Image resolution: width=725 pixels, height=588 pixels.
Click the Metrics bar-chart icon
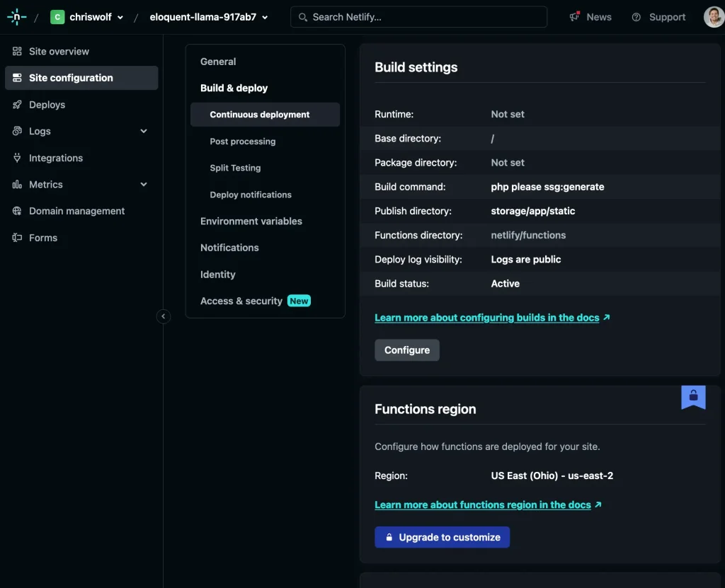coord(17,184)
